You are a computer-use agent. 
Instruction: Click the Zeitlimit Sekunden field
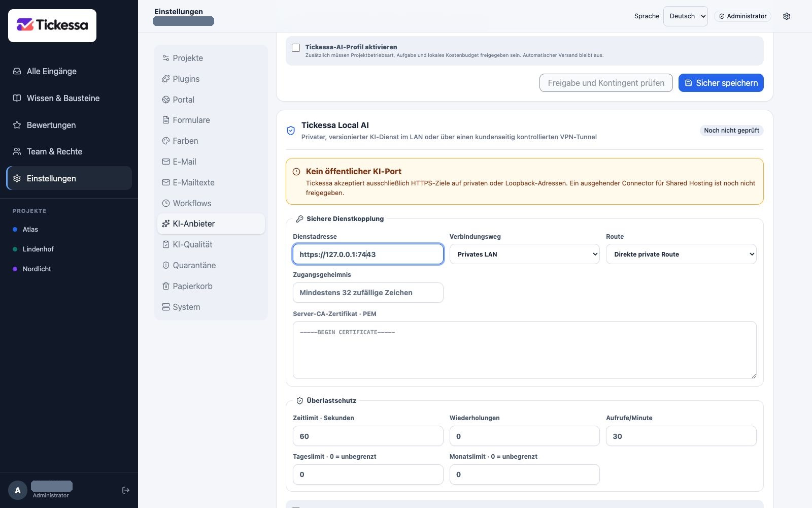[x=368, y=436]
